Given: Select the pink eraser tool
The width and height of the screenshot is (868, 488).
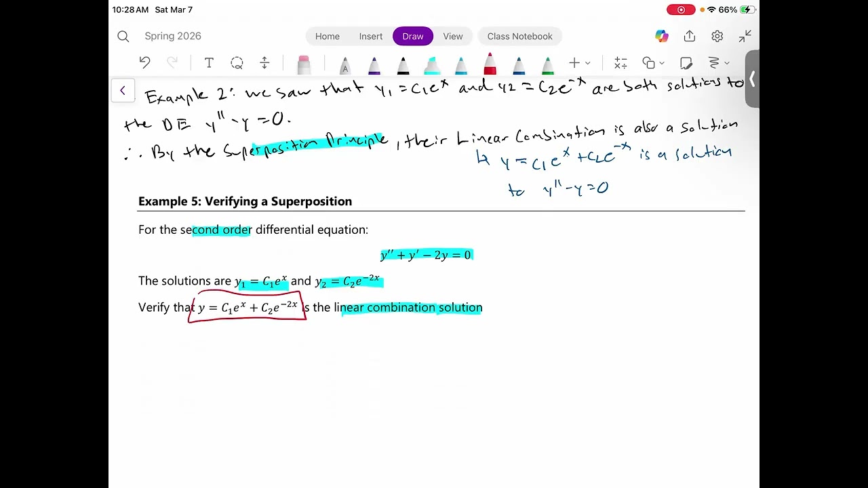Looking at the screenshot, I should point(304,65).
